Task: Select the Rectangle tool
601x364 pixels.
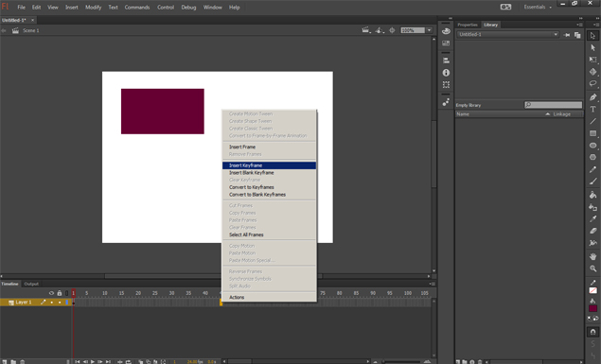Action: pyautogui.click(x=592, y=133)
